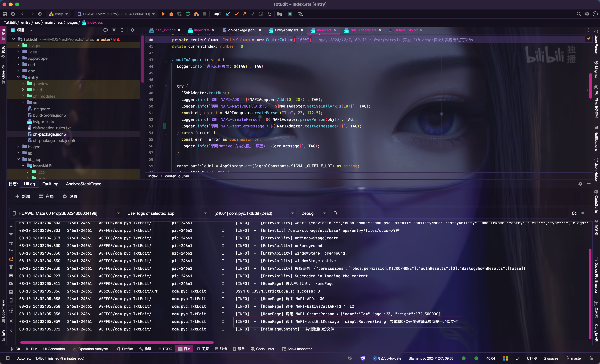Clear the log with the trash icon
The height and width of the screenshot is (364, 600).
[11, 267]
